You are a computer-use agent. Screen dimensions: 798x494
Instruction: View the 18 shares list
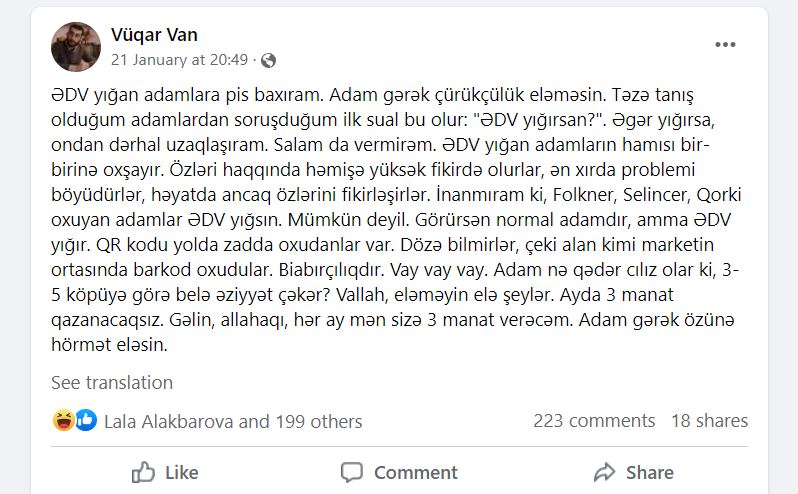click(709, 421)
